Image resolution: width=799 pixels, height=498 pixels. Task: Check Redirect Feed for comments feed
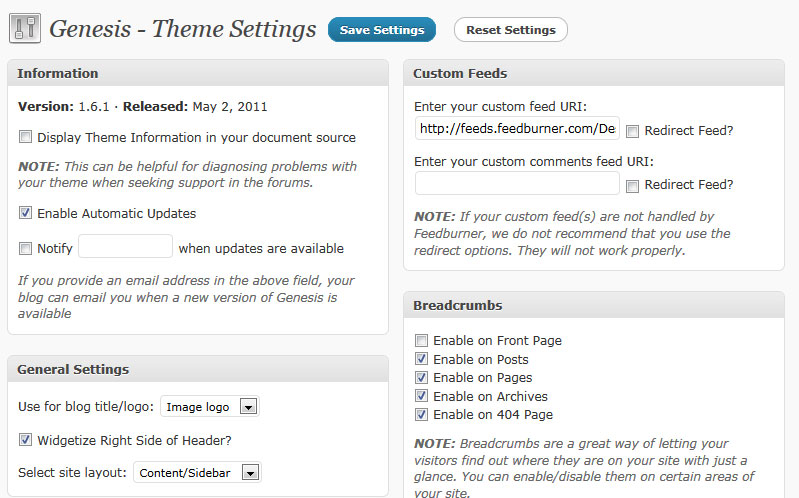(632, 185)
